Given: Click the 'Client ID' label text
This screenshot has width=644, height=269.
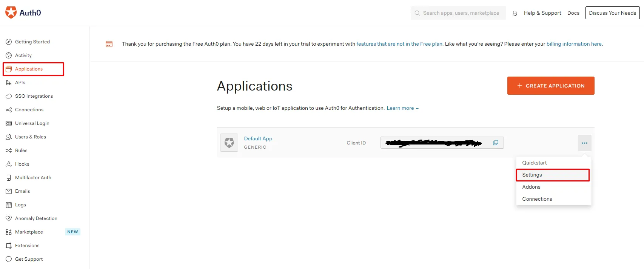Looking at the screenshot, I should click(x=356, y=143).
